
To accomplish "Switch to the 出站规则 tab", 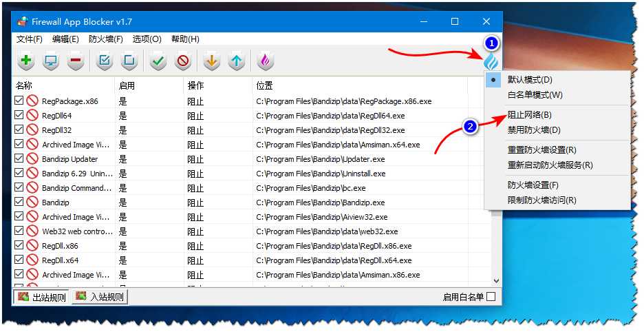I will click(42, 297).
